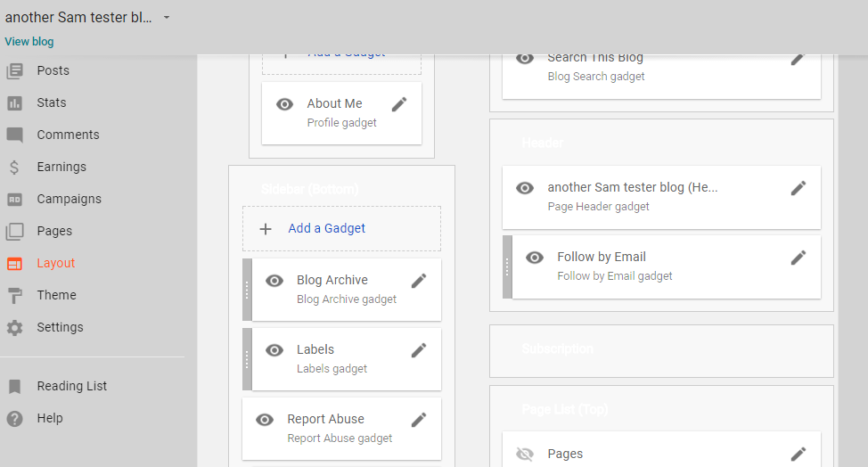Open Campaigns menu item

click(70, 200)
